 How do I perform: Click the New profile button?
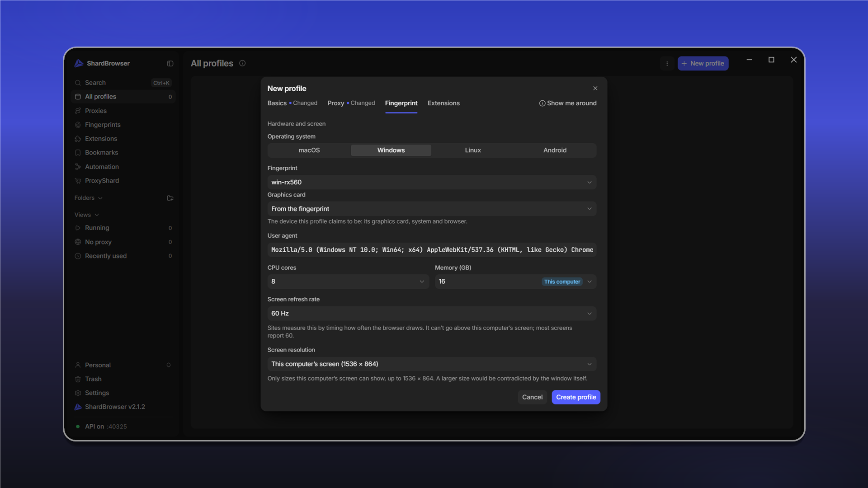pyautogui.click(x=703, y=64)
